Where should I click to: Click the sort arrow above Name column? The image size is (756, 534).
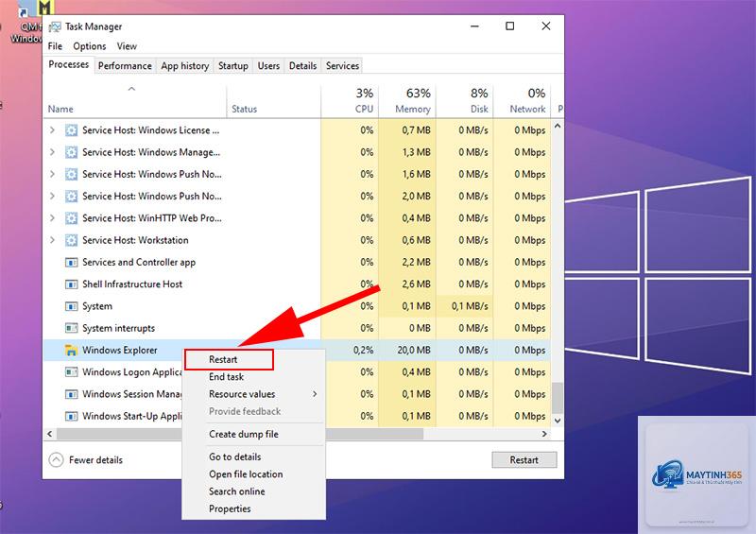click(x=131, y=89)
